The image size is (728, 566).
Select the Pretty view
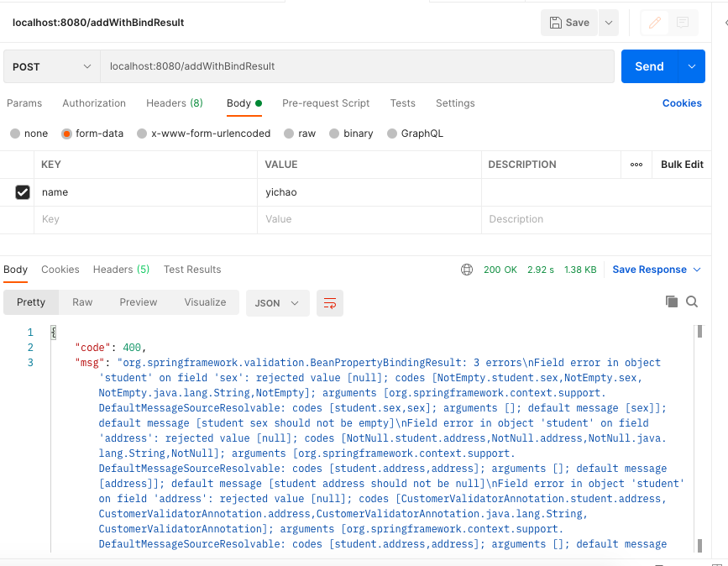click(31, 302)
